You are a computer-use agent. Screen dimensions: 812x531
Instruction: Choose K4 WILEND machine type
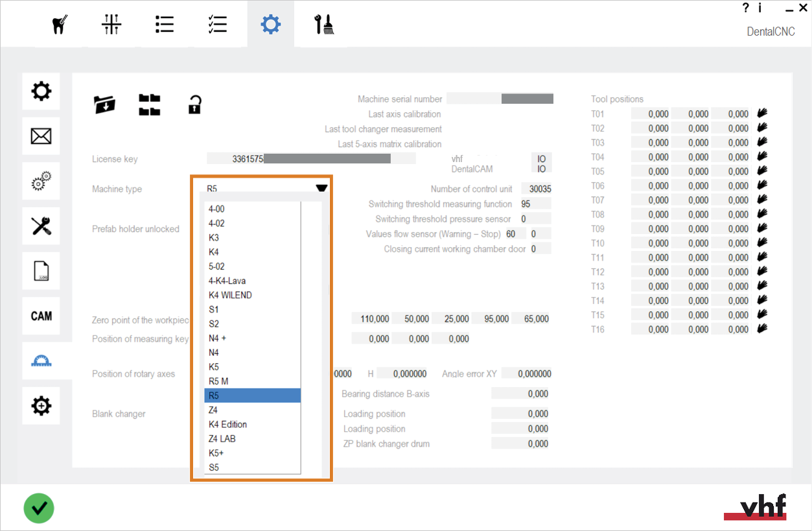point(253,295)
